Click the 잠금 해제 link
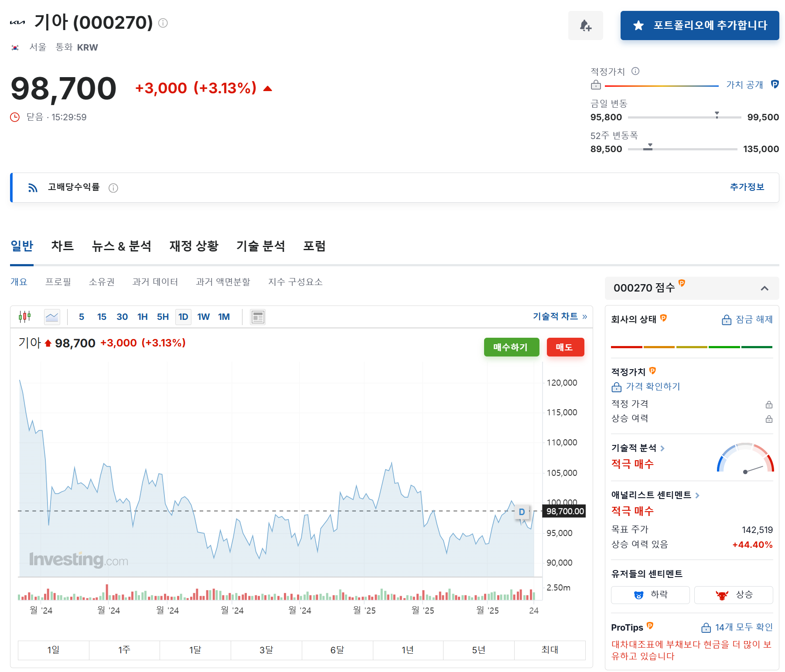The width and height of the screenshot is (785, 672). tap(754, 319)
